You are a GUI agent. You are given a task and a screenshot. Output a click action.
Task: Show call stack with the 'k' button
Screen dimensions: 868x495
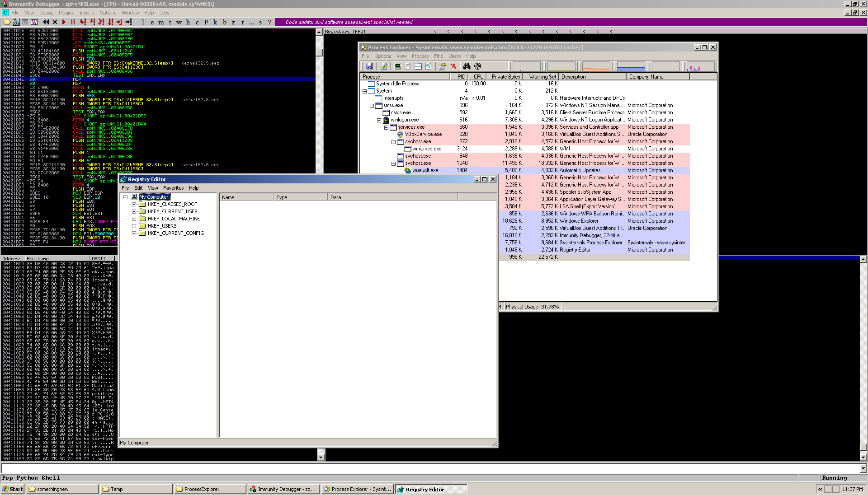(x=215, y=22)
